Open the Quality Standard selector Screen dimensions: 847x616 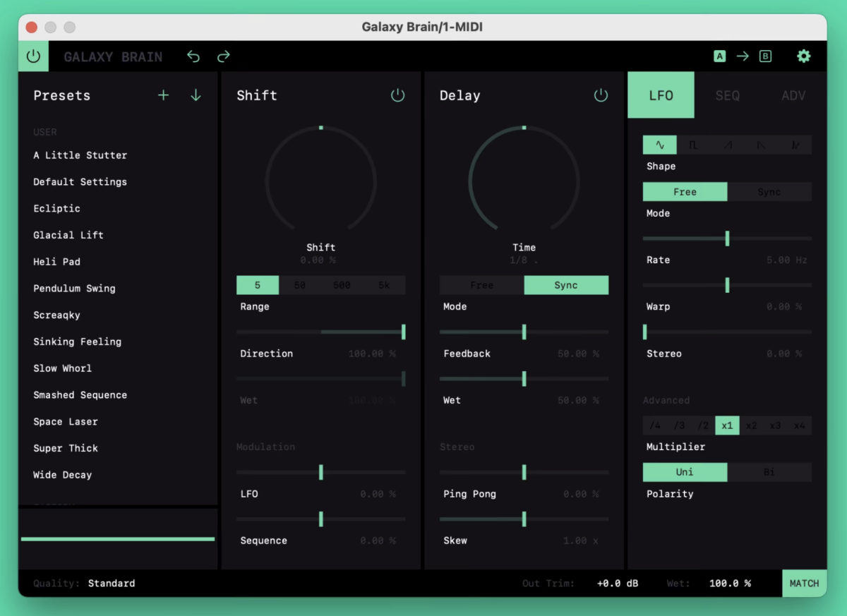point(112,584)
